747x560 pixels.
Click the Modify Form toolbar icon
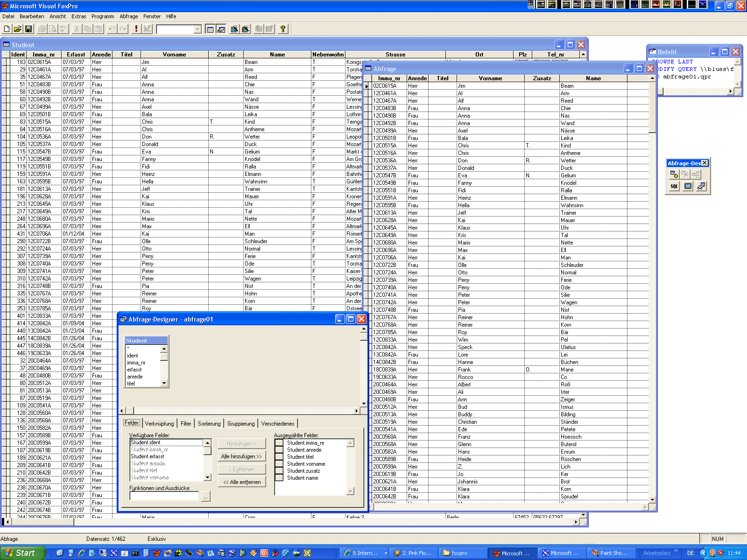click(x=147, y=29)
